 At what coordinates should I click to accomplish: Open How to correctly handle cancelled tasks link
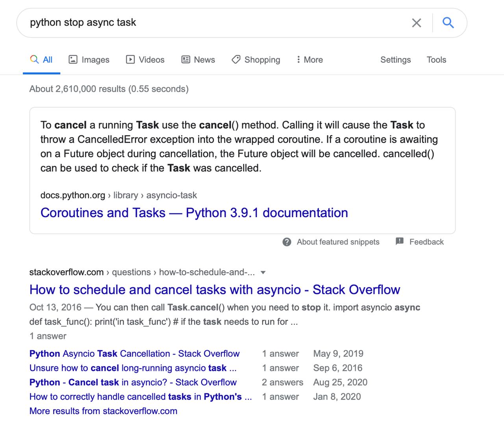tap(141, 397)
